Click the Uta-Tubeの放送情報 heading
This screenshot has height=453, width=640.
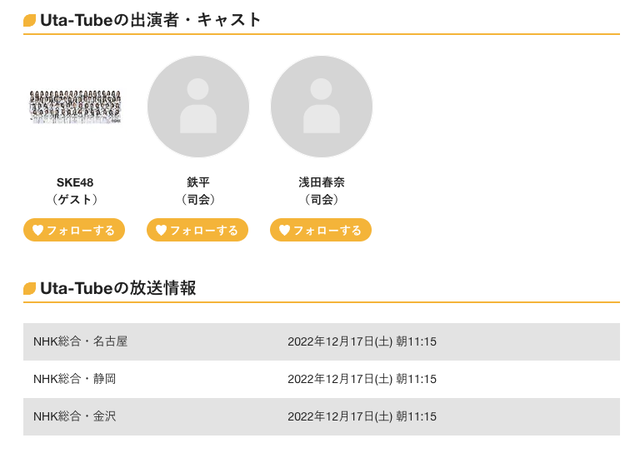pyautogui.click(x=118, y=288)
